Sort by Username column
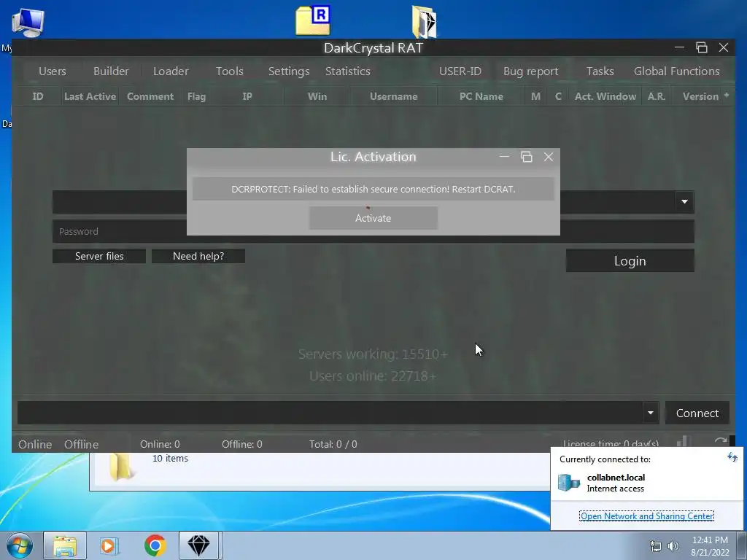Viewport: 747px width, 560px height. pos(393,97)
